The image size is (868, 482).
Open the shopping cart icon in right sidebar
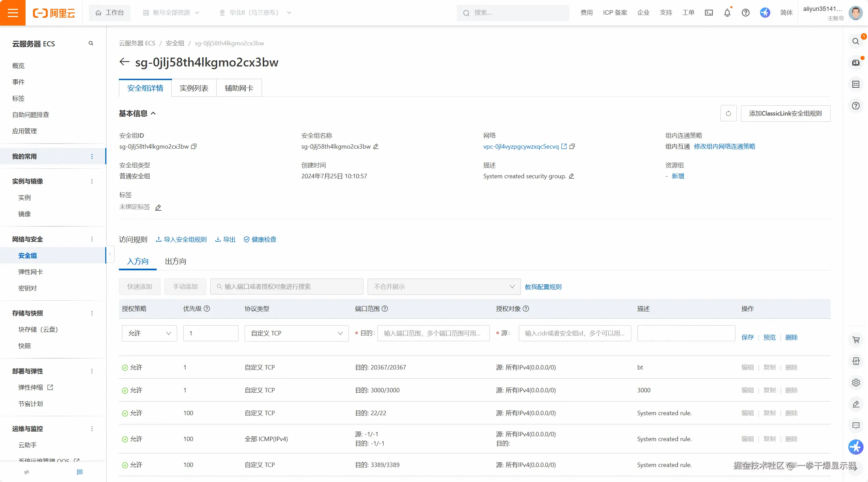point(856,340)
